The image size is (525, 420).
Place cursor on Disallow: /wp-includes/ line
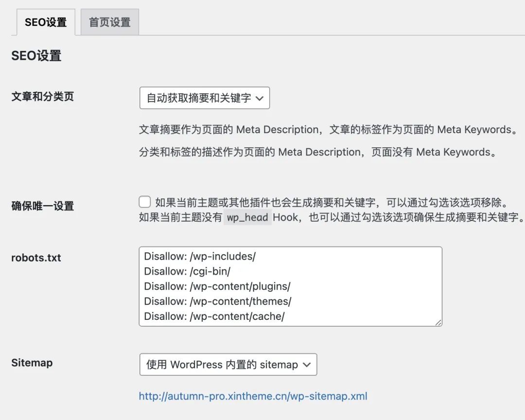pyautogui.click(x=200, y=256)
